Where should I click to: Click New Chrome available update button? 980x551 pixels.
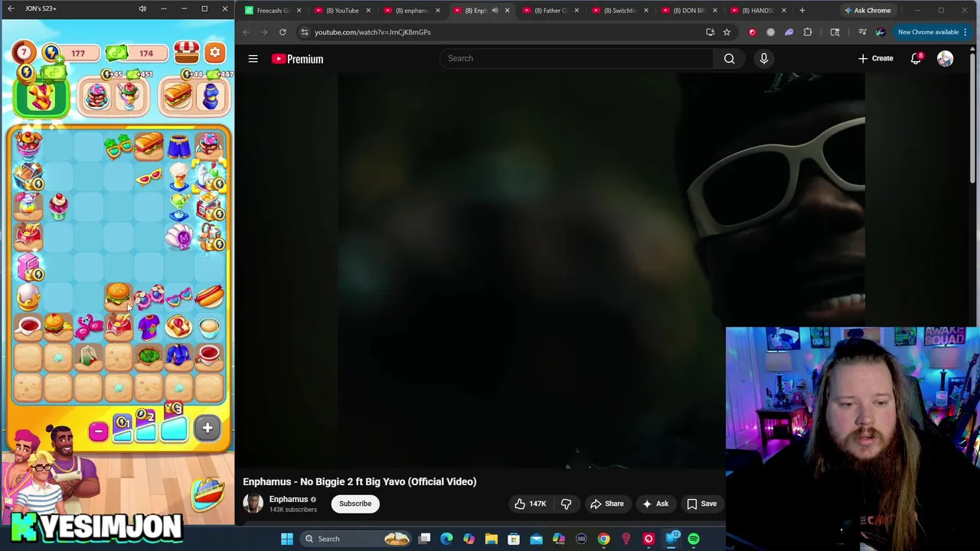(x=933, y=32)
